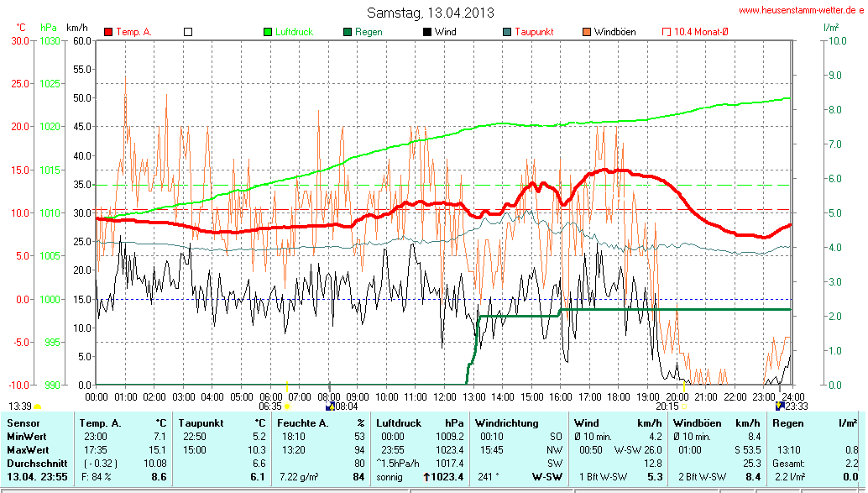Toggle the empty white legend box
This screenshot has height=493, width=868.
188,32
